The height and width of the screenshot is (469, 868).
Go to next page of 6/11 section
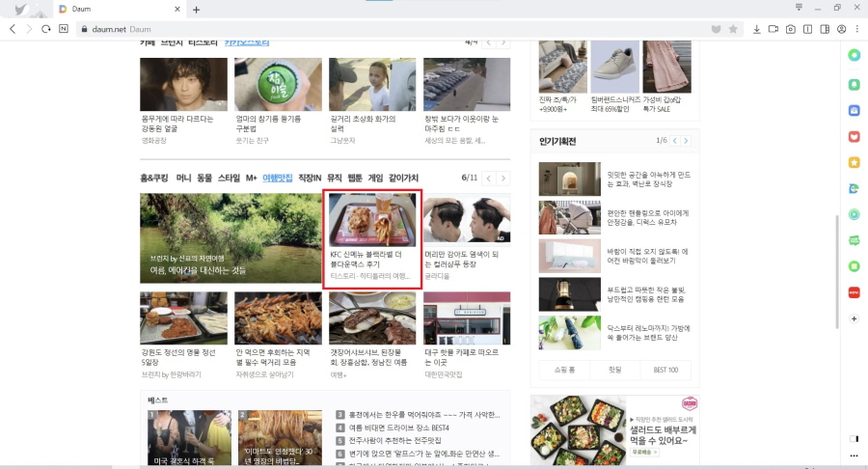click(x=503, y=179)
